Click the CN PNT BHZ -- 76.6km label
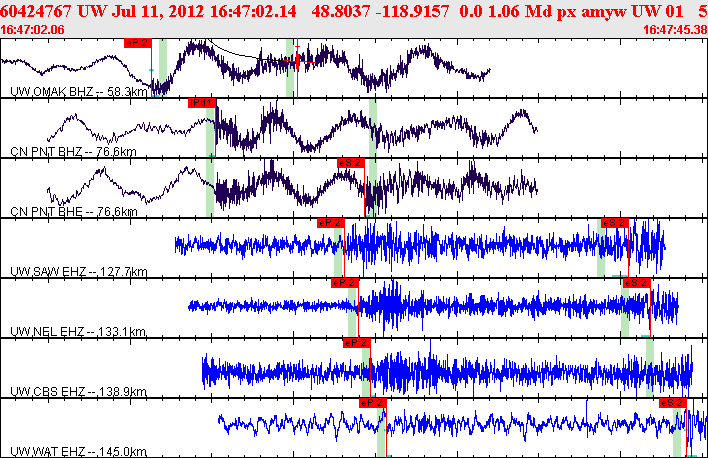Viewport: 708px width, 458px height. 73,151
